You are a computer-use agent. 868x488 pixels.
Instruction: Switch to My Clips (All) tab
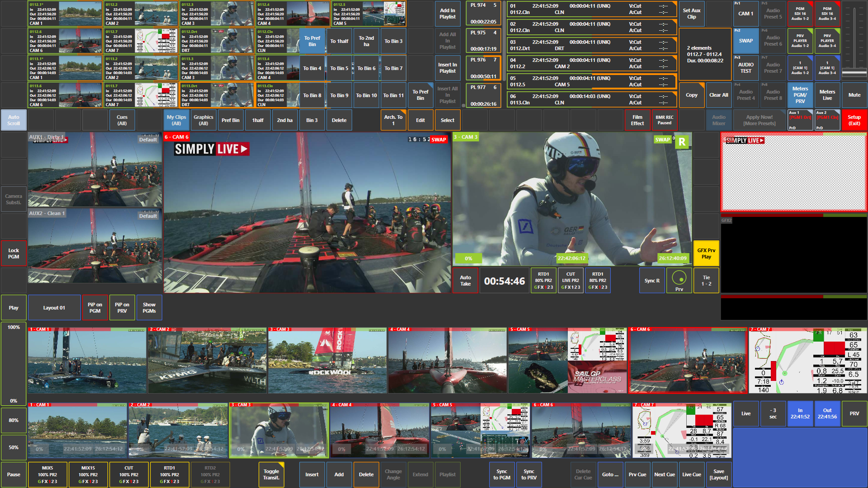coord(176,120)
